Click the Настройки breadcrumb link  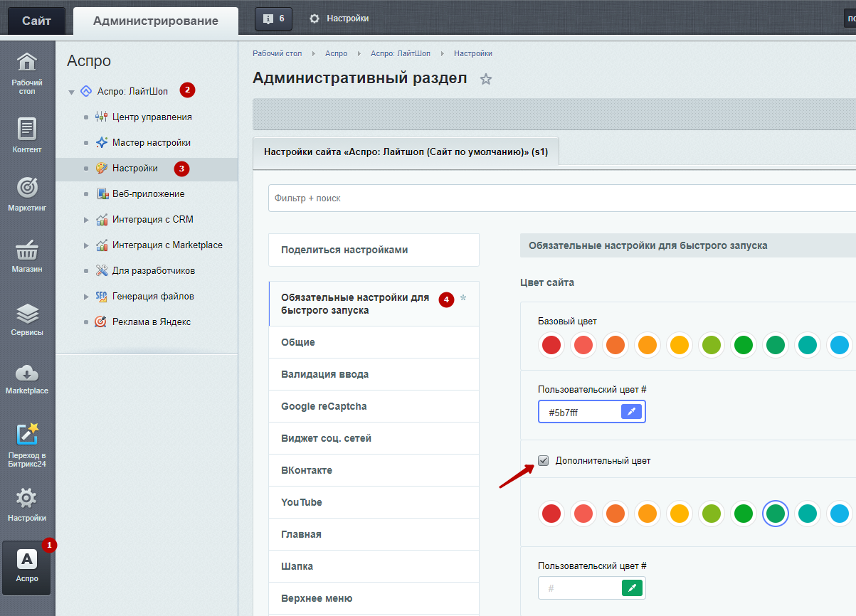(473, 53)
